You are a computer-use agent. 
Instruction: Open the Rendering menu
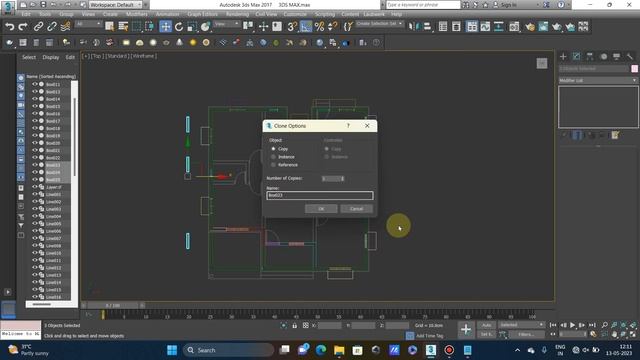(x=237, y=14)
